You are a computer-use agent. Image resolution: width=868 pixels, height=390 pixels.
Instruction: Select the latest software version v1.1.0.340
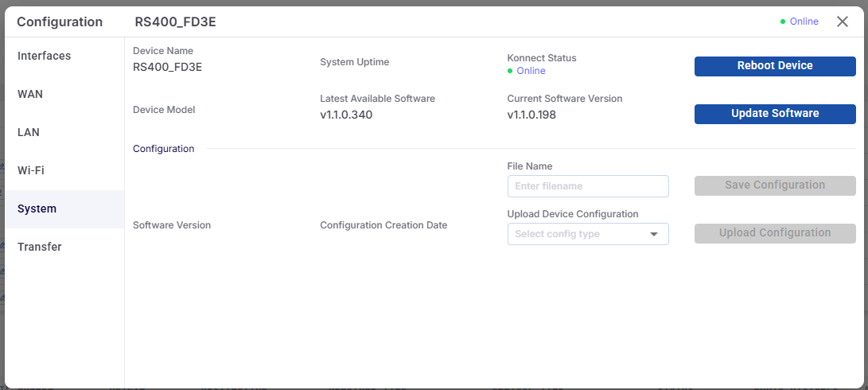click(346, 115)
